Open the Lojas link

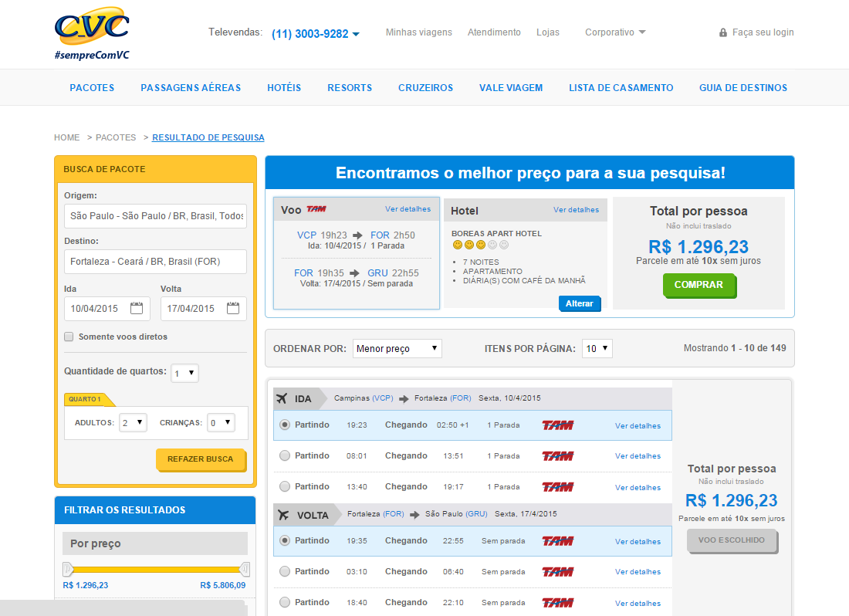(x=547, y=32)
